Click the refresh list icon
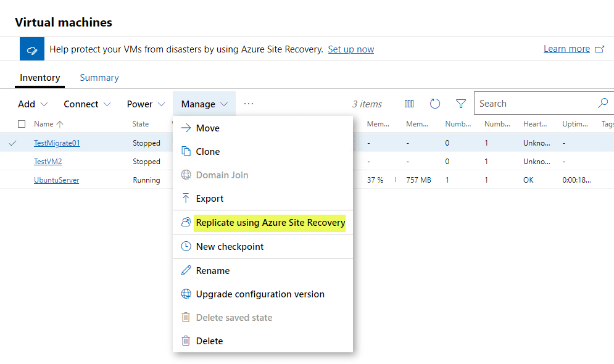 [x=434, y=104]
